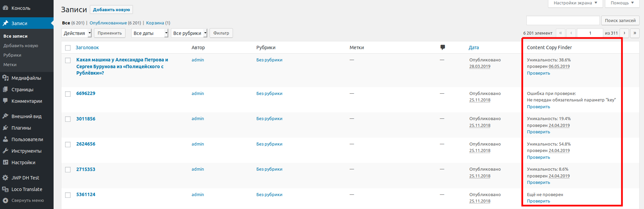Viewport: 644px width, 209px height.
Task: Click Уникальность: 8.6% text
Action: click(548, 169)
